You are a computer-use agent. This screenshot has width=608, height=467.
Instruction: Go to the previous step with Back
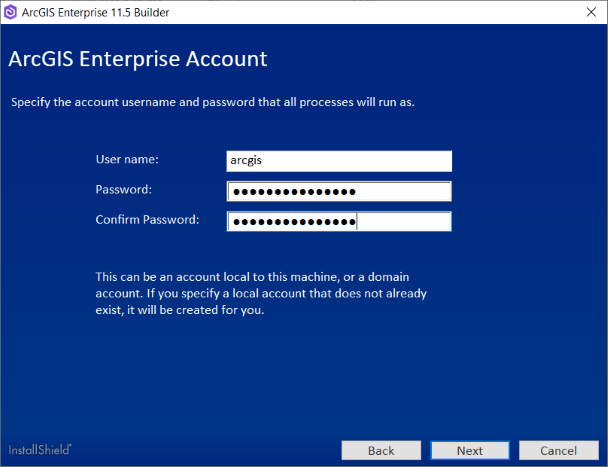tap(380, 451)
